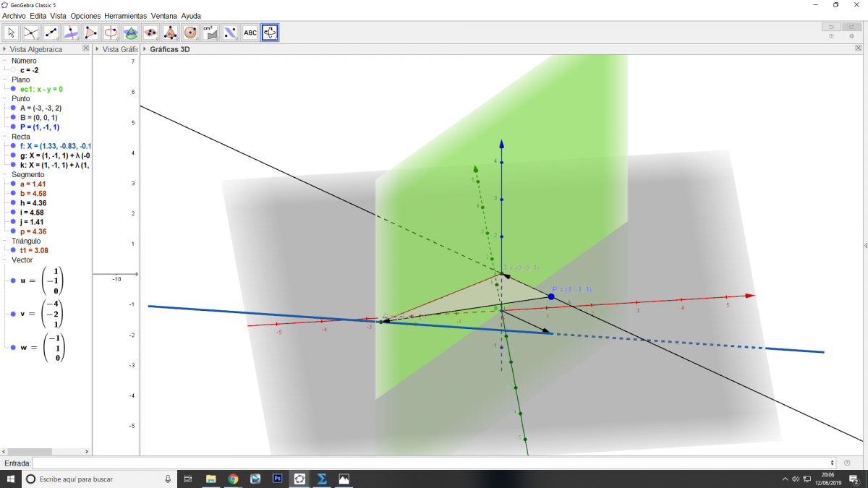Collapse the Segmento group
The width and height of the screenshot is (868, 488).
[6, 174]
